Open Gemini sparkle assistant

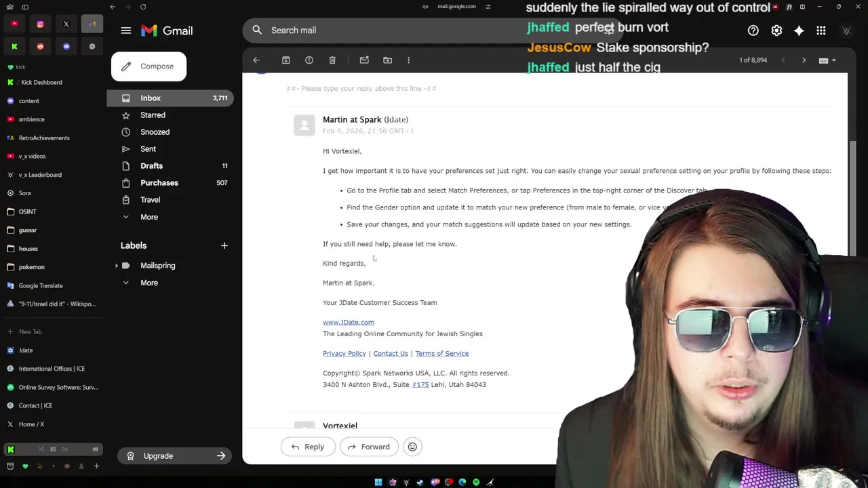(x=799, y=30)
